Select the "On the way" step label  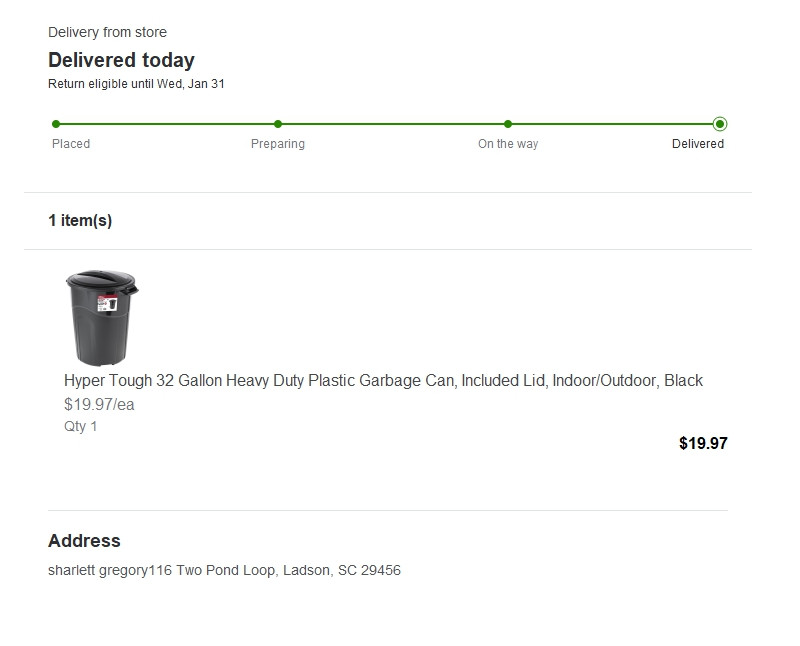(x=508, y=144)
